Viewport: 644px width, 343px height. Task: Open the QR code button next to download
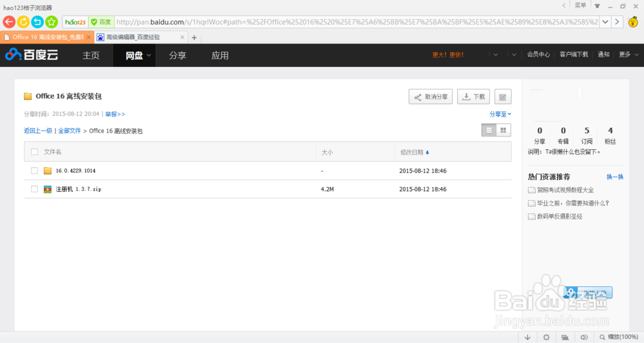[503, 97]
